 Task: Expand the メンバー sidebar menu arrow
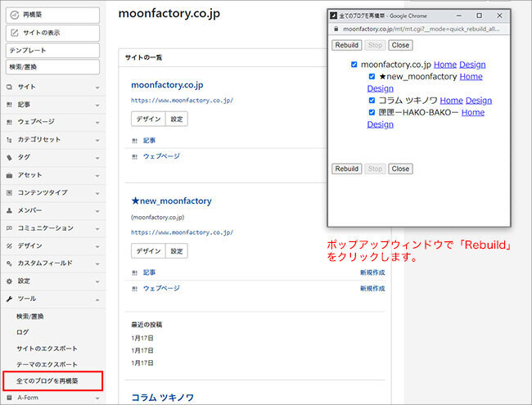(97, 211)
